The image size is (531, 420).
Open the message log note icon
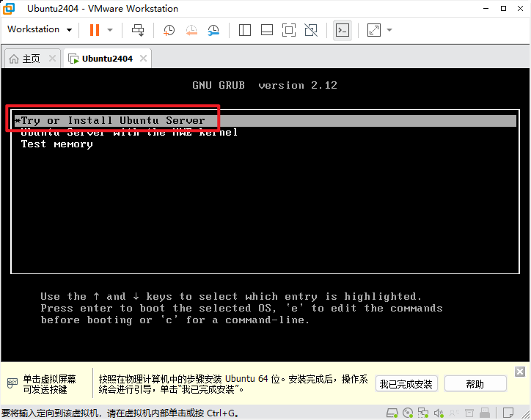tap(508, 413)
